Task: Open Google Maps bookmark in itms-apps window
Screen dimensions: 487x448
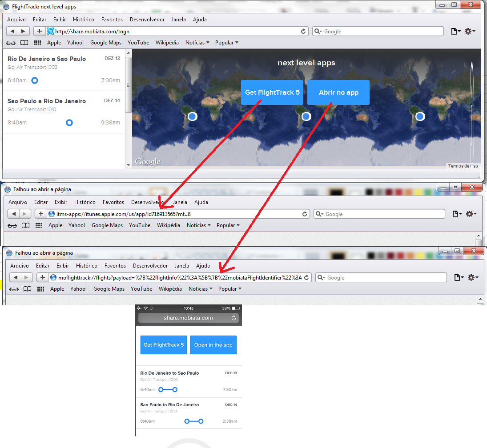Action: [107, 225]
